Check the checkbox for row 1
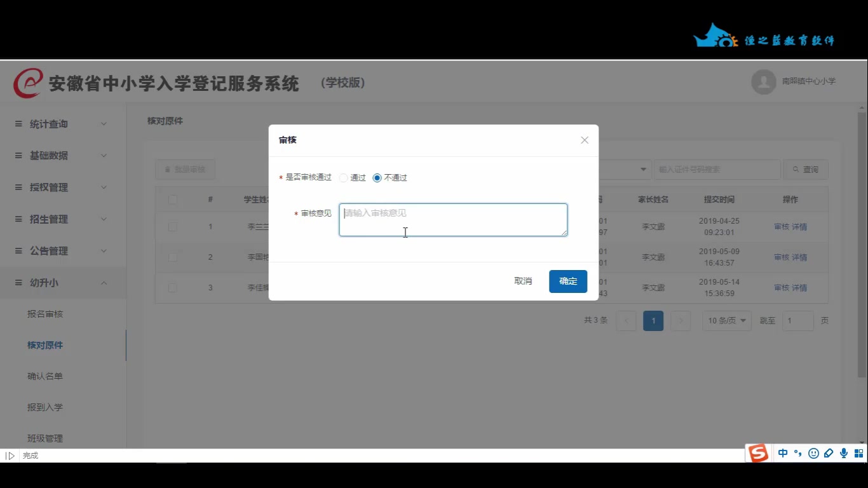Viewport: 868px width, 488px height. point(173,227)
